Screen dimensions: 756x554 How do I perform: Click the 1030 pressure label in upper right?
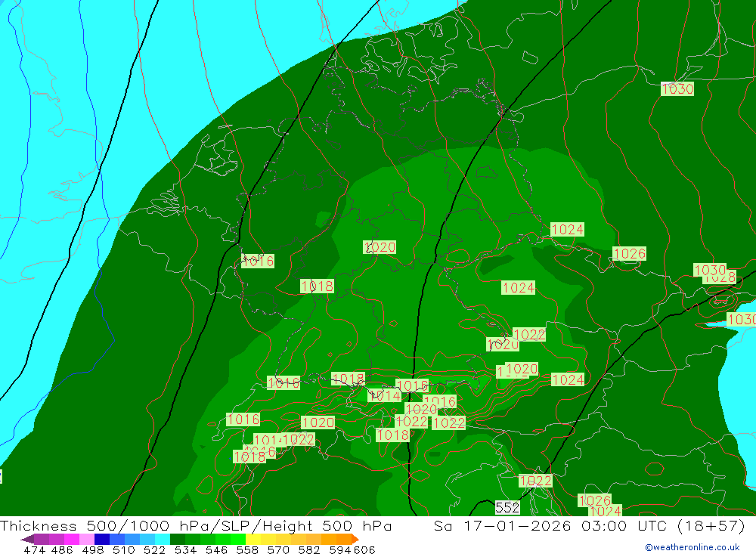pos(677,88)
